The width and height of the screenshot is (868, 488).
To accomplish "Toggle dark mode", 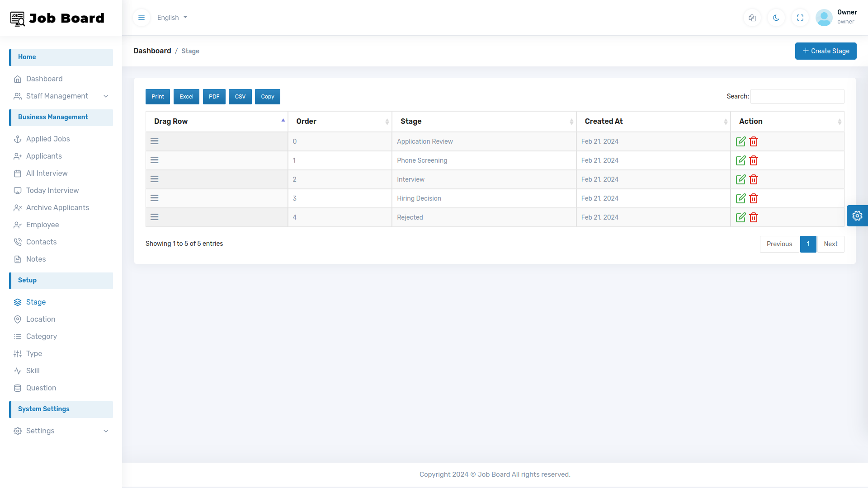I will pos(776,18).
